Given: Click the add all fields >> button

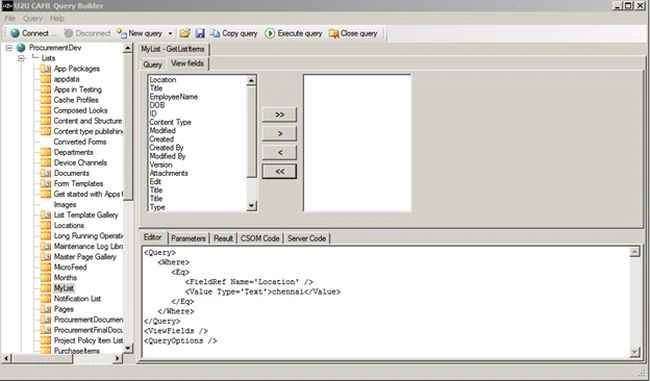Looking at the screenshot, I should click(279, 114).
